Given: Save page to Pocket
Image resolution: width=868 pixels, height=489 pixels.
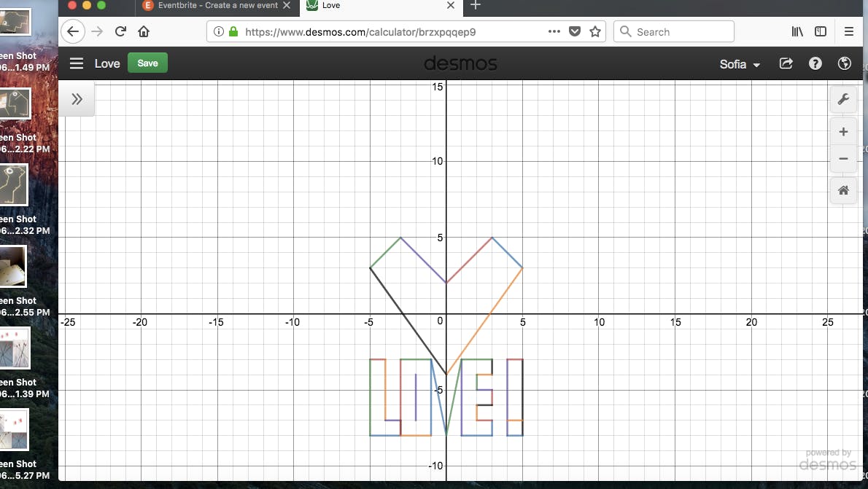Looking at the screenshot, I should [x=575, y=31].
